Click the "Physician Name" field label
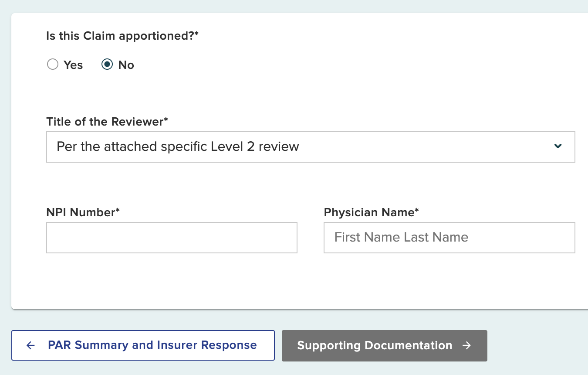588x375 pixels. (x=371, y=212)
